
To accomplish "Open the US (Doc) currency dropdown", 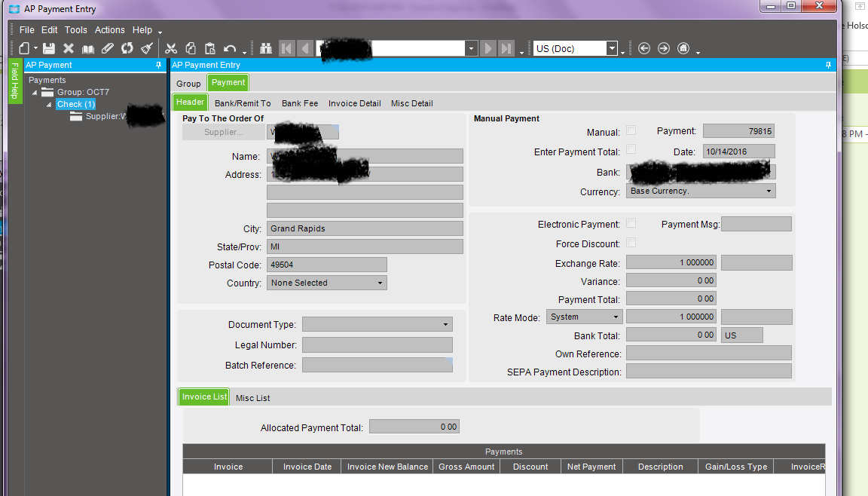I will [x=612, y=49].
